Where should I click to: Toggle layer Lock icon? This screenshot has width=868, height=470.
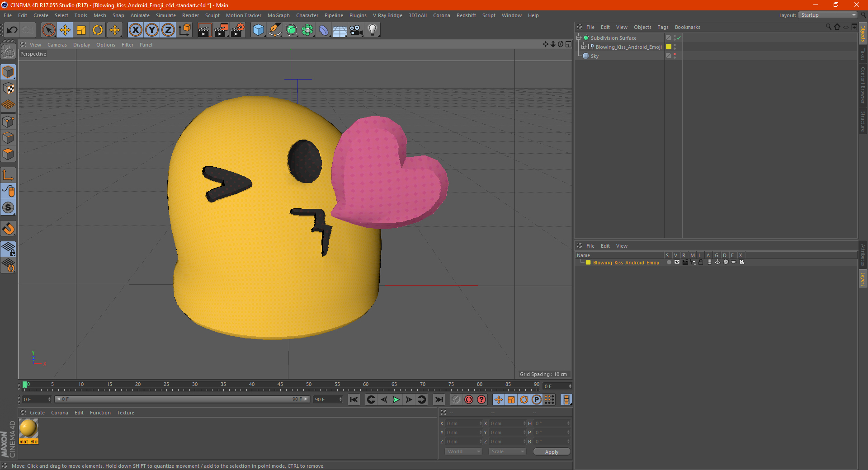point(701,263)
